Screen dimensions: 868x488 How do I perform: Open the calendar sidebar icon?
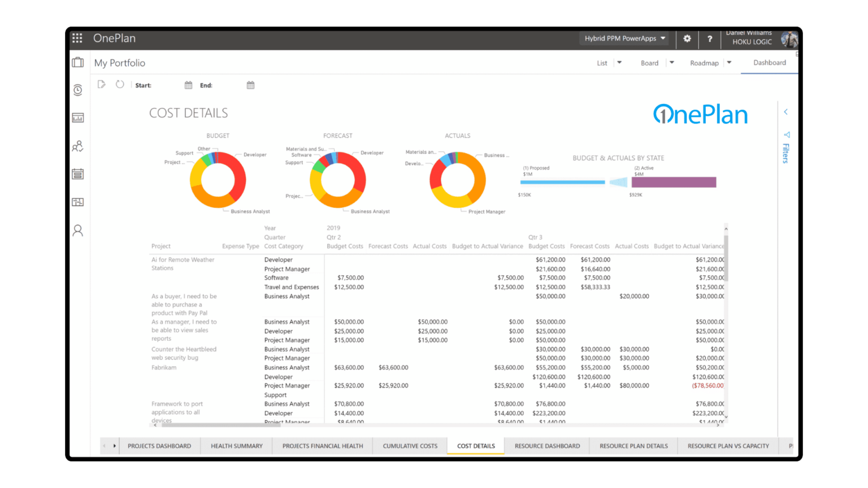pyautogui.click(x=78, y=174)
